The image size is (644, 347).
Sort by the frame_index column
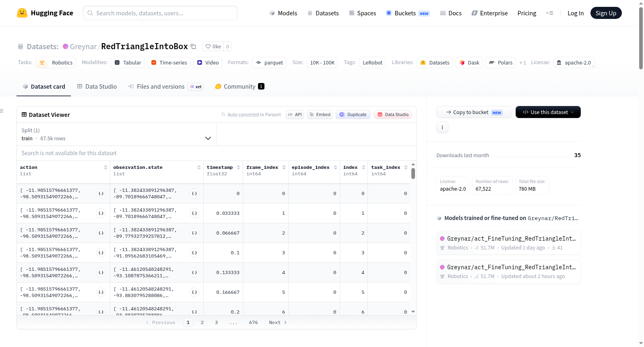(x=284, y=167)
